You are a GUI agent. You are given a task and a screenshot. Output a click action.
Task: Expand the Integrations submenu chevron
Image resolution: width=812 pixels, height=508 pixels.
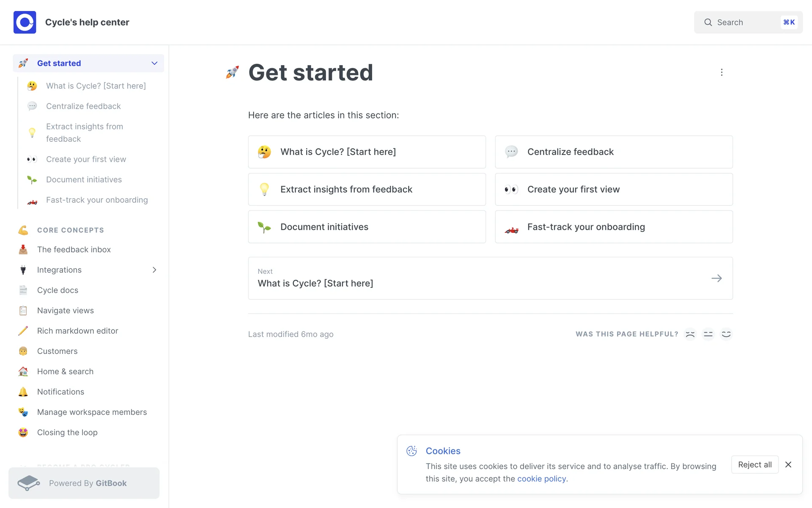coord(154,270)
